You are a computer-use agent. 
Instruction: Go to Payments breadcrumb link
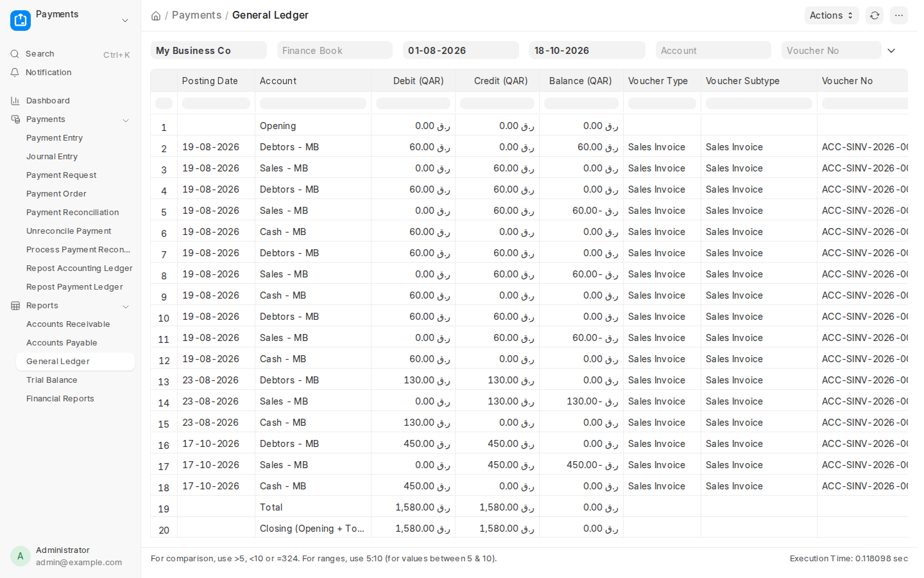coord(196,15)
